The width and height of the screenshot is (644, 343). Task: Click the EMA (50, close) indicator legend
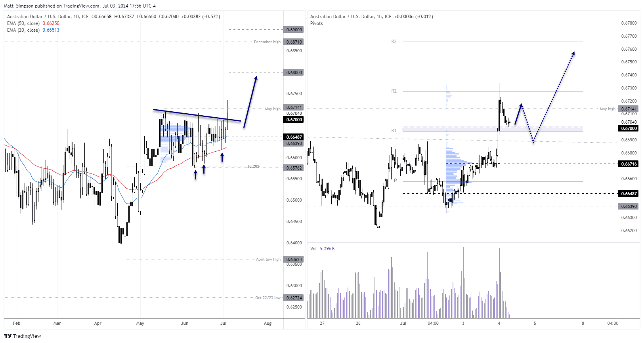coord(33,23)
